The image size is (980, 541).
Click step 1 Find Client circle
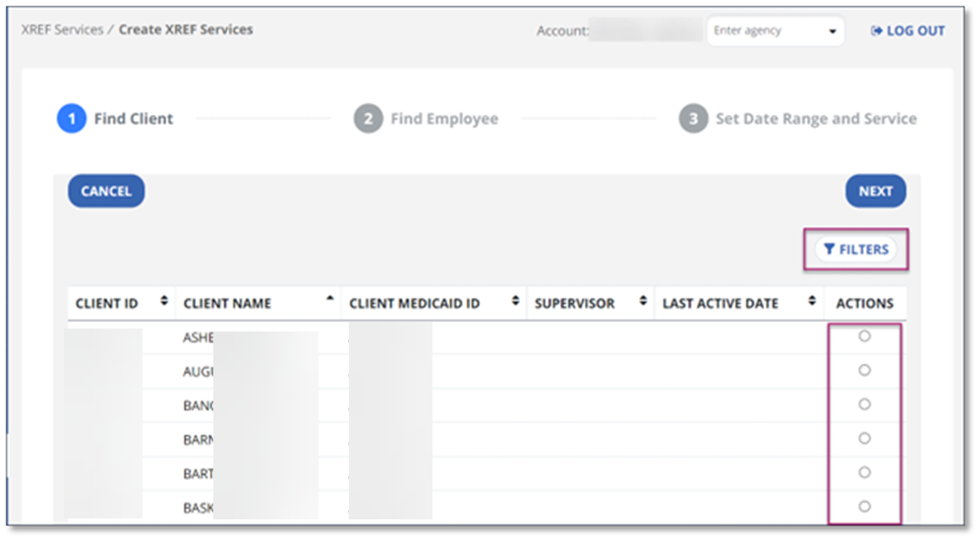pos(72,119)
